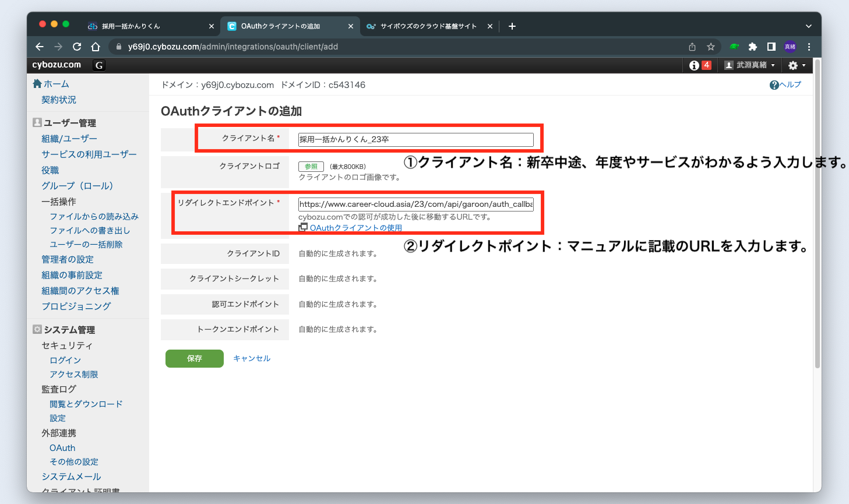This screenshot has width=849, height=504.
Task: Click the リダイレクトエンドポイント URL field
Action: tap(415, 204)
